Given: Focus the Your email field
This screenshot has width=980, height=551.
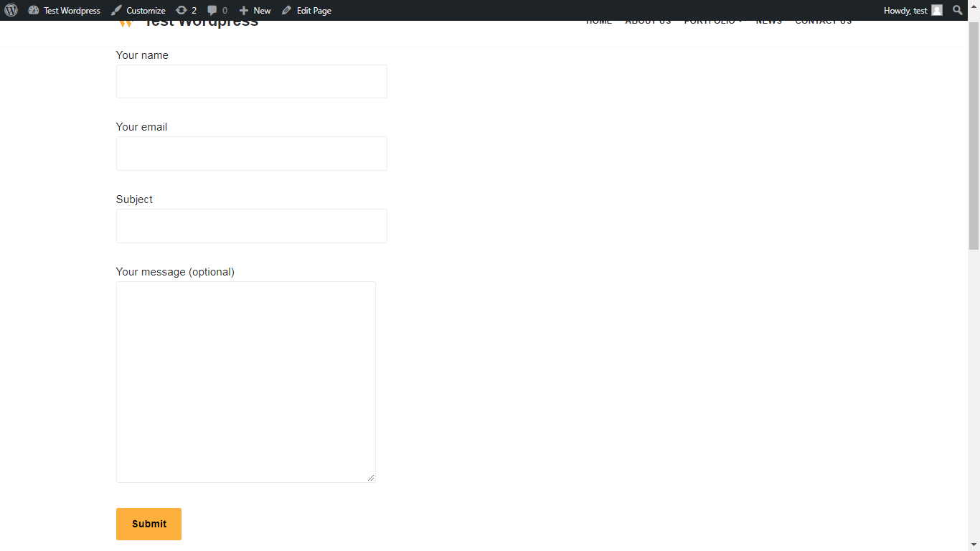Looking at the screenshot, I should [252, 154].
